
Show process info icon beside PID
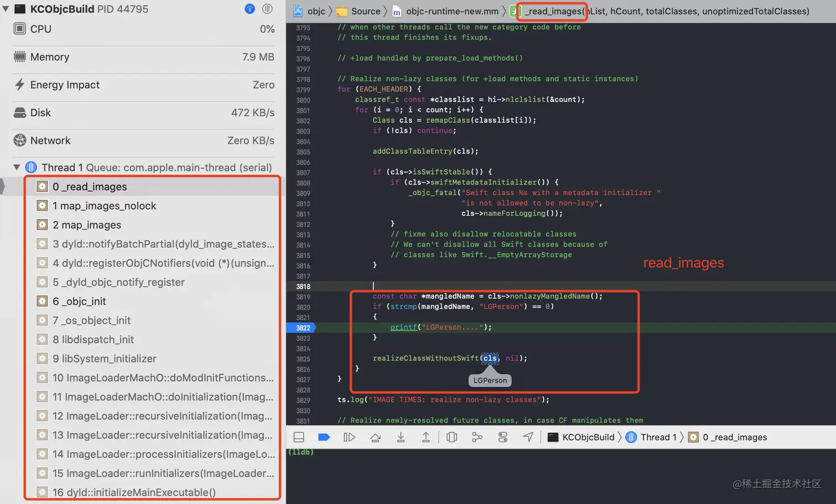pyautogui.click(x=250, y=9)
